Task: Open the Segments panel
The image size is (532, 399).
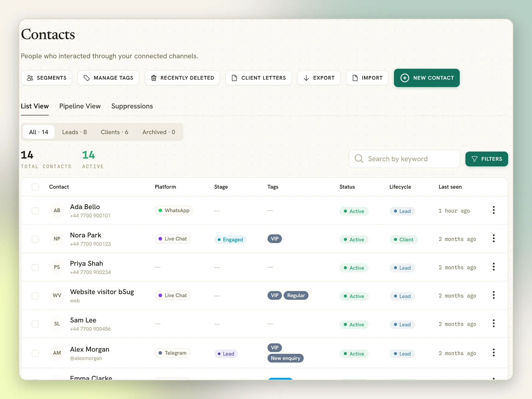Action: [47, 78]
